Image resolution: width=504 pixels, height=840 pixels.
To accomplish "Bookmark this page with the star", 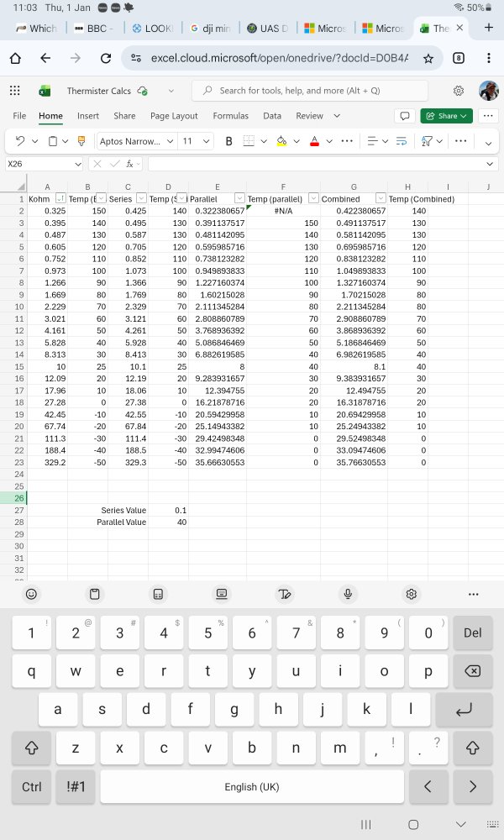I will (x=428, y=59).
